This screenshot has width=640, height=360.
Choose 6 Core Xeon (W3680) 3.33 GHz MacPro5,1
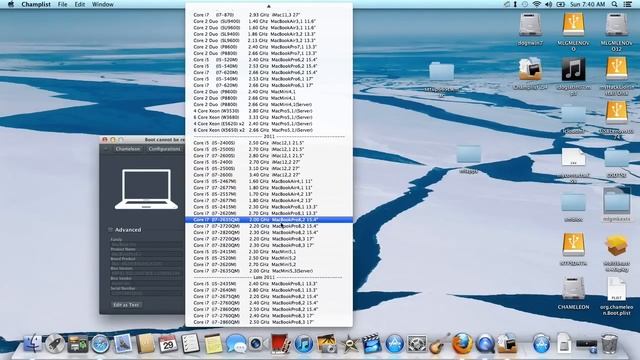(x=269, y=117)
